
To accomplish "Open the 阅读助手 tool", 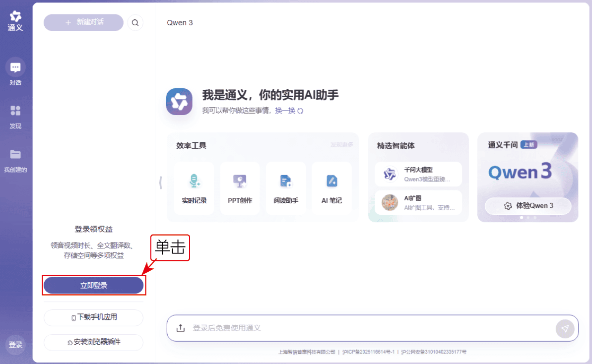I will pos(286,188).
